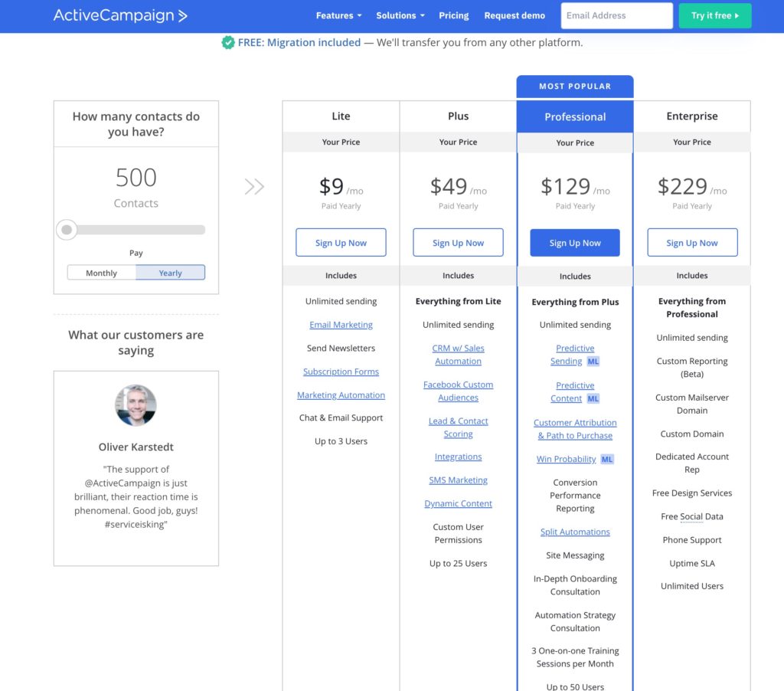Sign up for the Enterprise plan
The height and width of the screenshot is (691, 784).
pyautogui.click(x=692, y=243)
